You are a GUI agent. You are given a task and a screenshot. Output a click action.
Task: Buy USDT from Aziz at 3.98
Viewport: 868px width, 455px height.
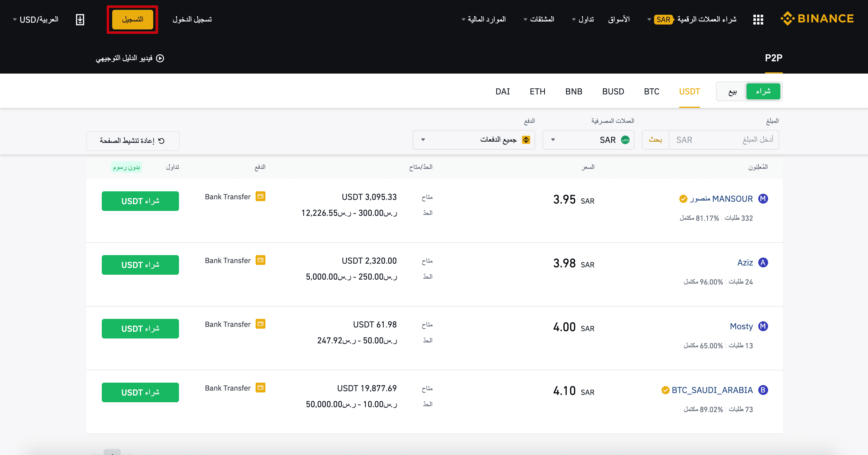tap(140, 265)
